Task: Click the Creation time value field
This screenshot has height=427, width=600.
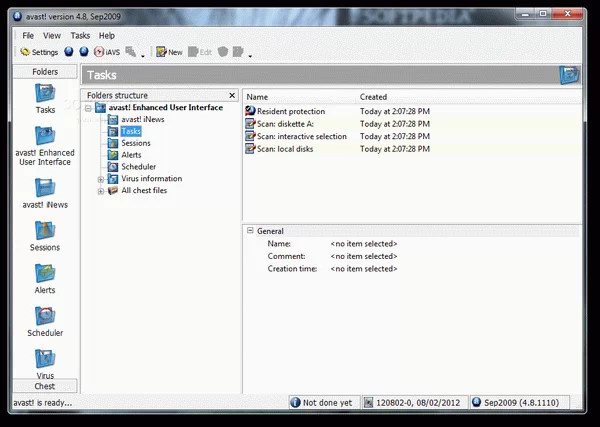Action: [x=364, y=269]
